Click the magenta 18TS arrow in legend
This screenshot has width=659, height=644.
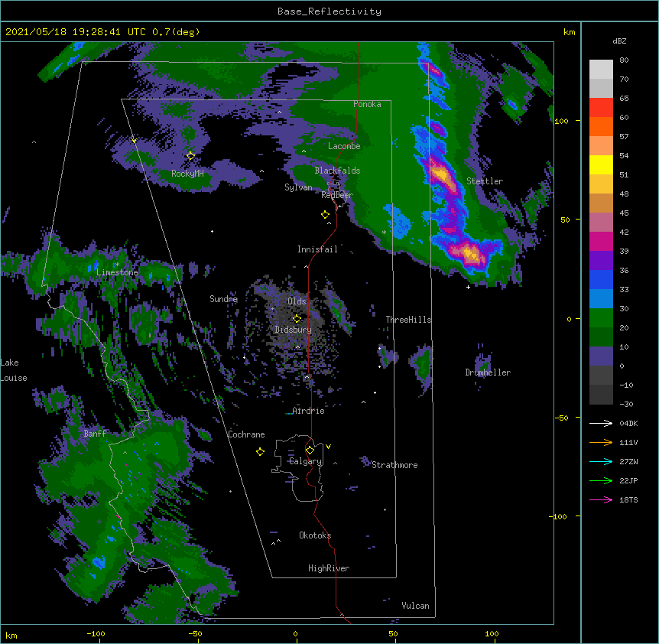(601, 499)
